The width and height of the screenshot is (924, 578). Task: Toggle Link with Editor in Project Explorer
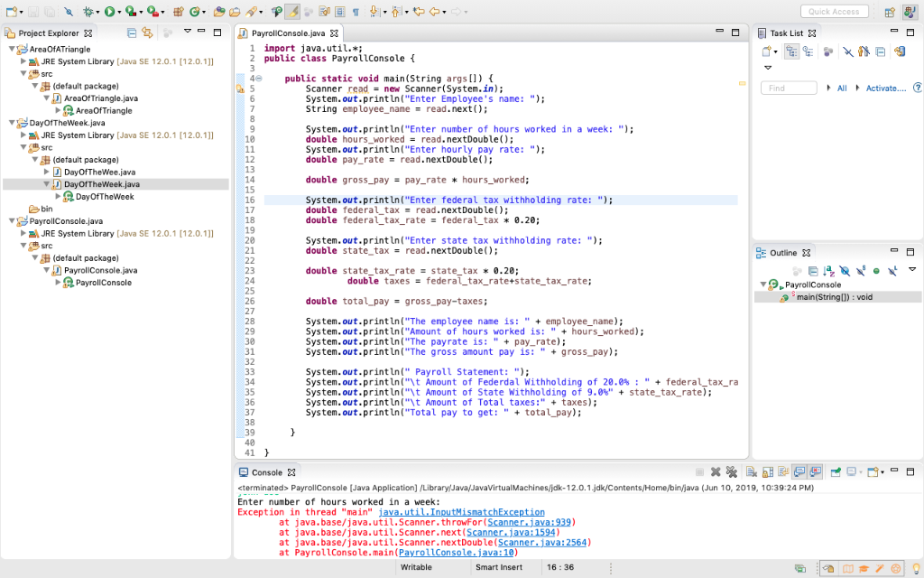click(147, 33)
